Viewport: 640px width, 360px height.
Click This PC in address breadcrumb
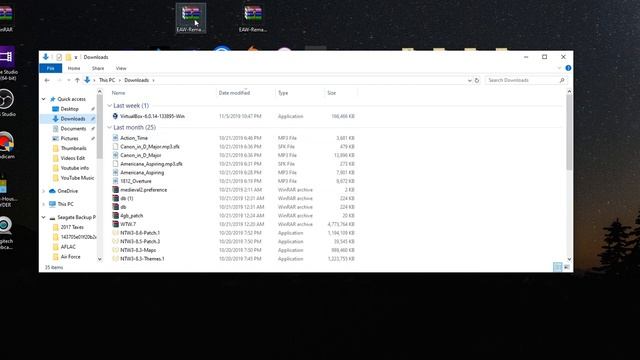coord(107,80)
